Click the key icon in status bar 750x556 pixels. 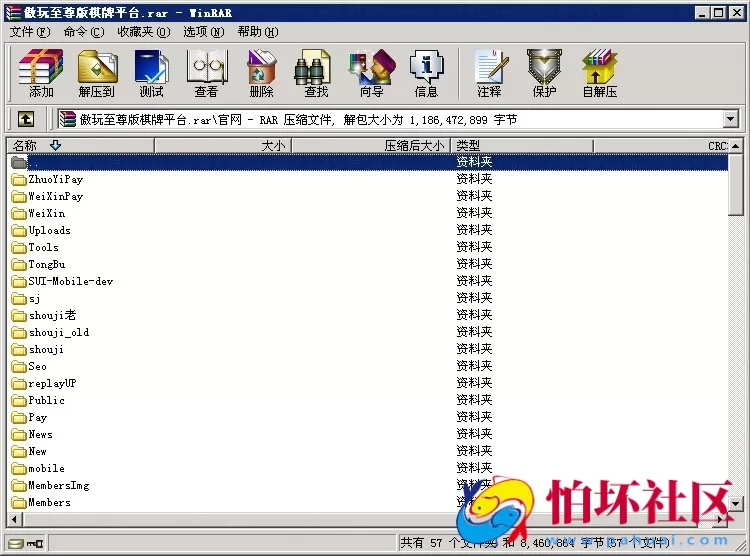coord(35,544)
